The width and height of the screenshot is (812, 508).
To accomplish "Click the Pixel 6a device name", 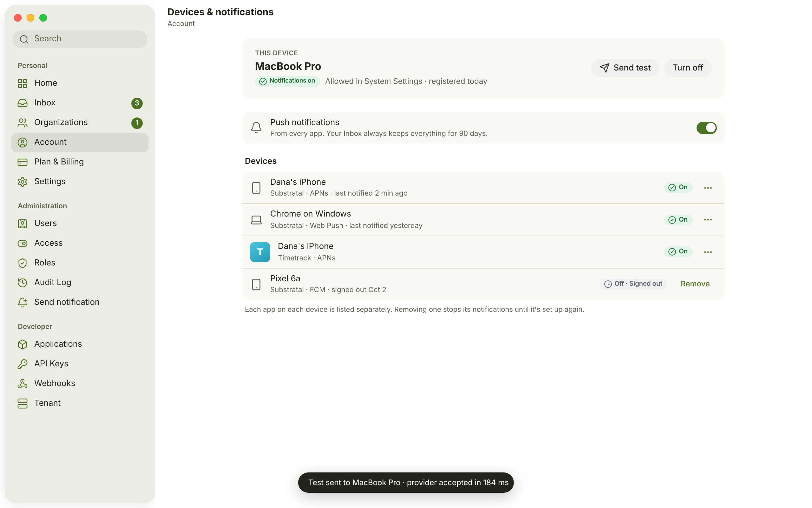I will [x=285, y=278].
